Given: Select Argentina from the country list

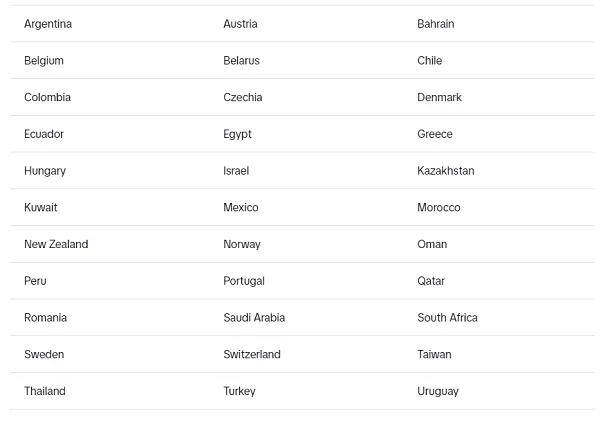Looking at the screenshot, I should tap(48, 24).
